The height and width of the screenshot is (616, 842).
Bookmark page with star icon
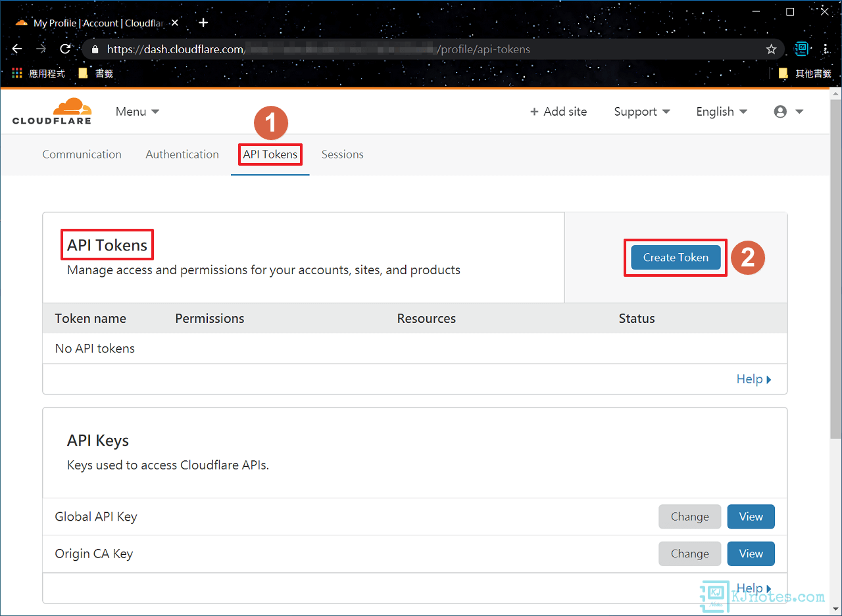(772, 49)
